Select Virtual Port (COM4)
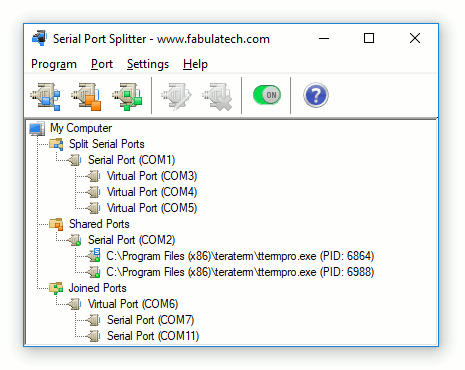This screenshot has height=370, width=465. (x=152, y=192)
